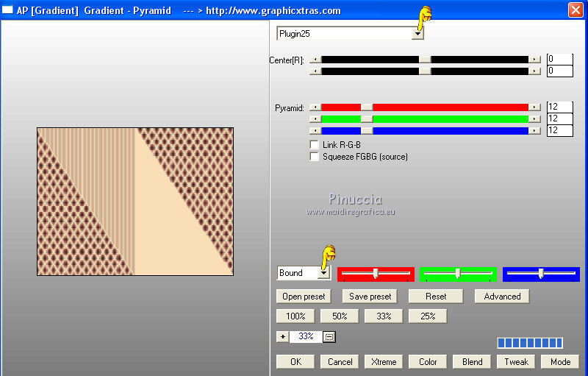The image size is (588, 376).
Task: Click left arrow of second Center slider
Action: point(315,71)
